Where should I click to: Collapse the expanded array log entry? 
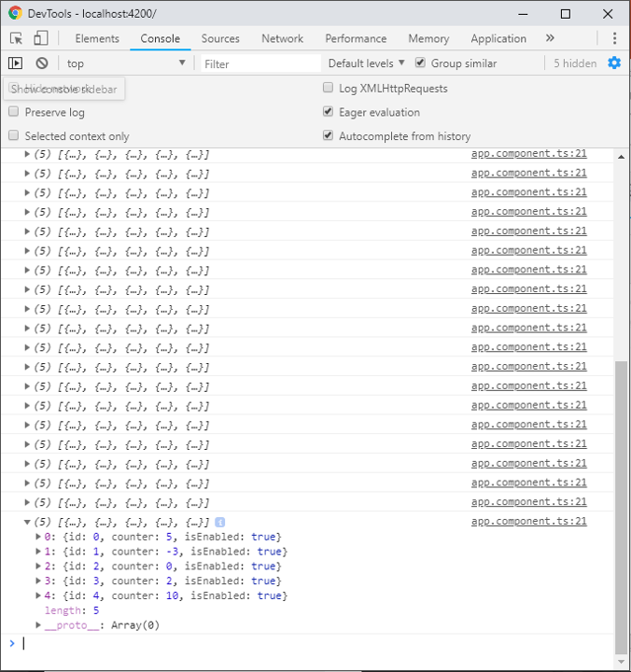[27, 522]
